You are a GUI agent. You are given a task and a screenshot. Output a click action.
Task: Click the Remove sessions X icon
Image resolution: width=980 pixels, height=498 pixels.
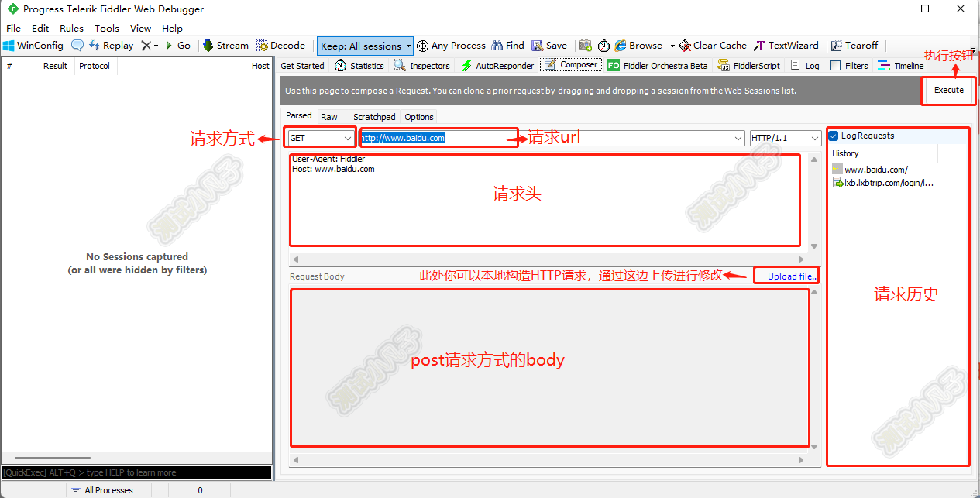(x=146, y=46)
